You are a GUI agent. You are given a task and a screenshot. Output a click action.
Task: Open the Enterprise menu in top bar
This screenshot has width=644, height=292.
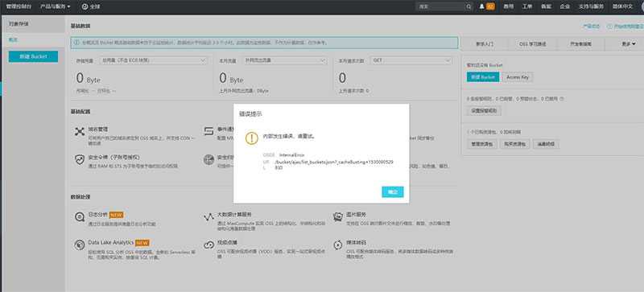click(x=564, y=6)
